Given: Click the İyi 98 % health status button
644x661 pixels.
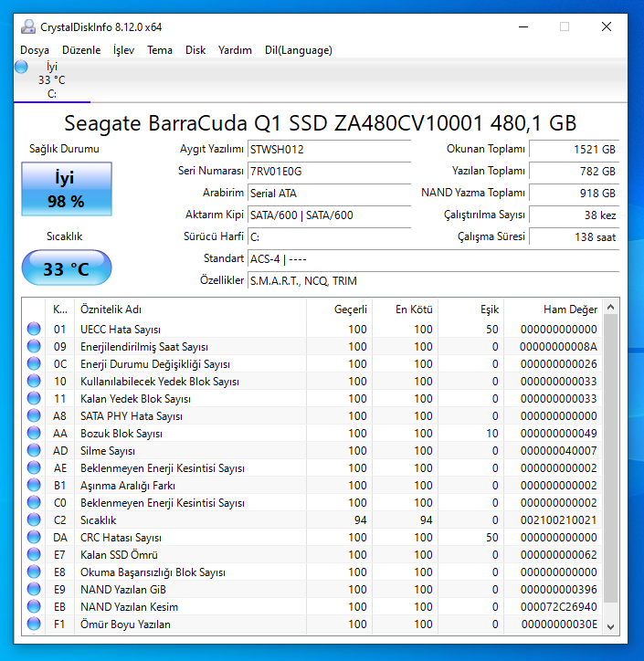Looking at the screenshot, I should pyautogui.click(x=67, y=189).
